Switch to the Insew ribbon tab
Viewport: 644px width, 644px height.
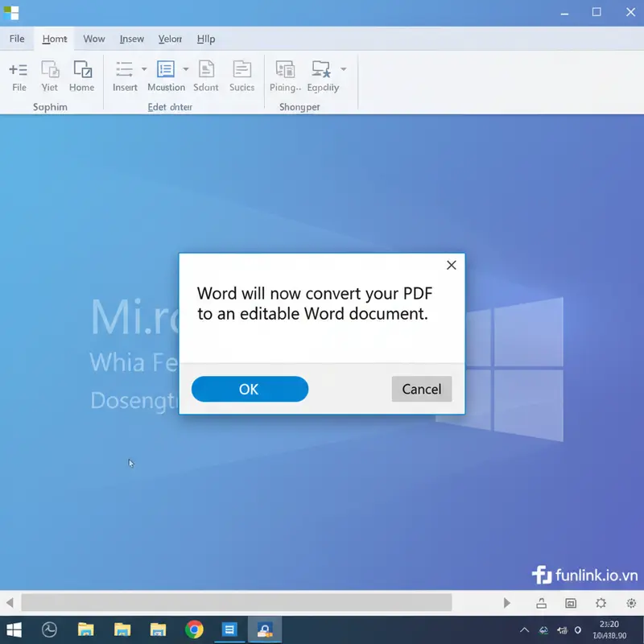click(x=131, y=39)
